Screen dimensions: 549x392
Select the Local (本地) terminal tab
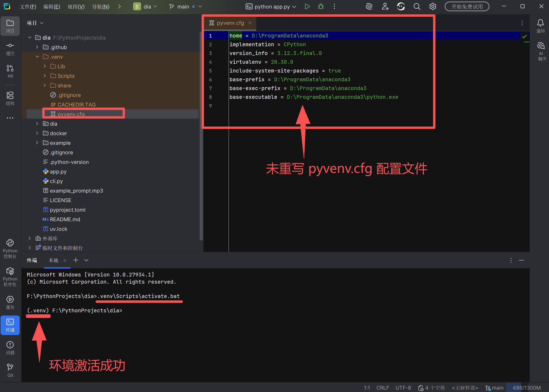click(53, 260)
